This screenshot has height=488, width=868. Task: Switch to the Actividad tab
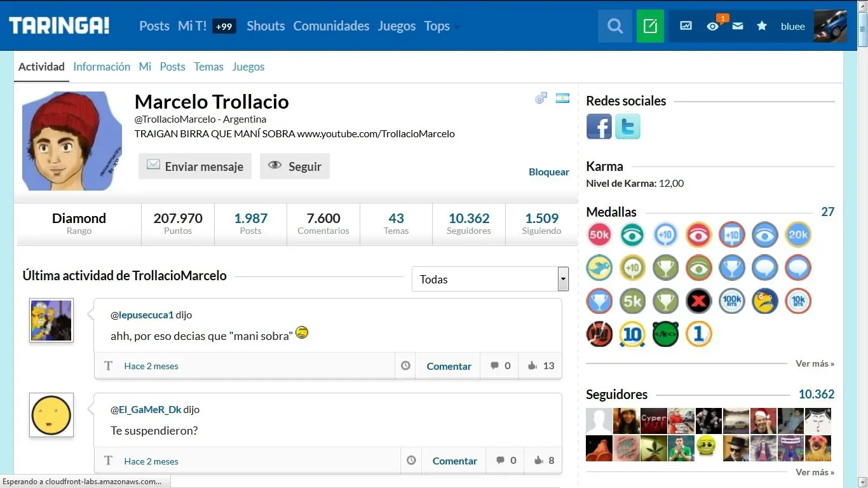(41, 67)
